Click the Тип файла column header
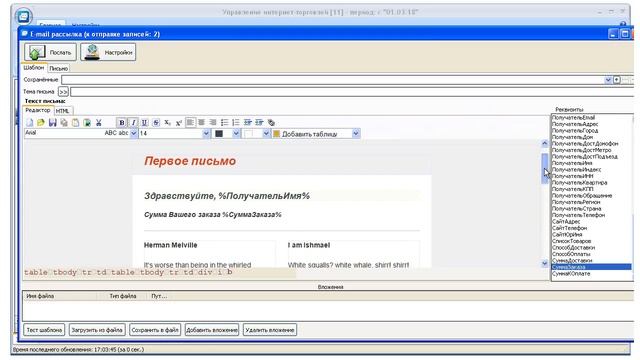This screenshot has height=360, width=640. [x=122, y=296]
